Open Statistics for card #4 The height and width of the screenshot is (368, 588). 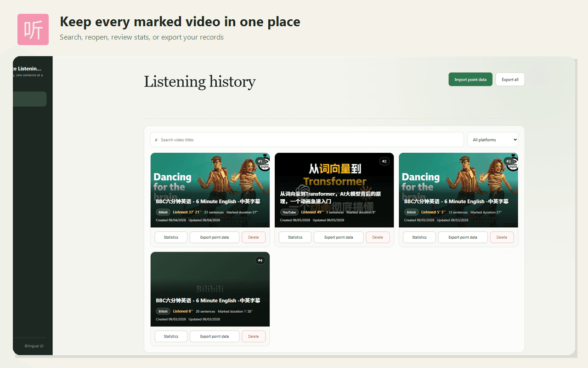click(171, 336)
